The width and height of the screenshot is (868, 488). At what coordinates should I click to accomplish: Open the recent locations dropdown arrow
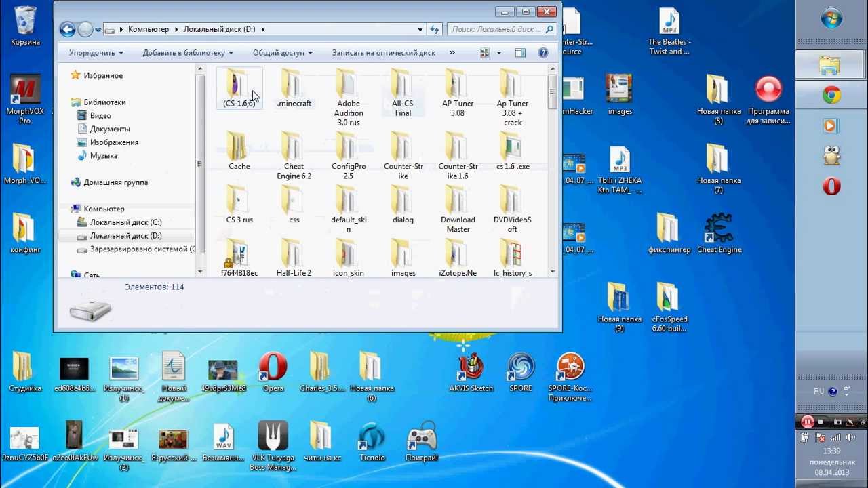98,29
